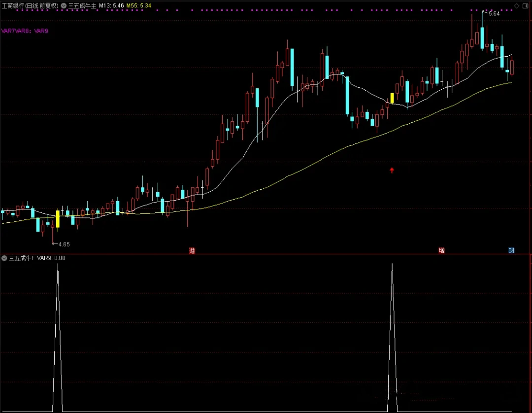Click the VAR9: 0.00 value label
The height and width of the screenshot is (413, 532).
tap(51, 258)
